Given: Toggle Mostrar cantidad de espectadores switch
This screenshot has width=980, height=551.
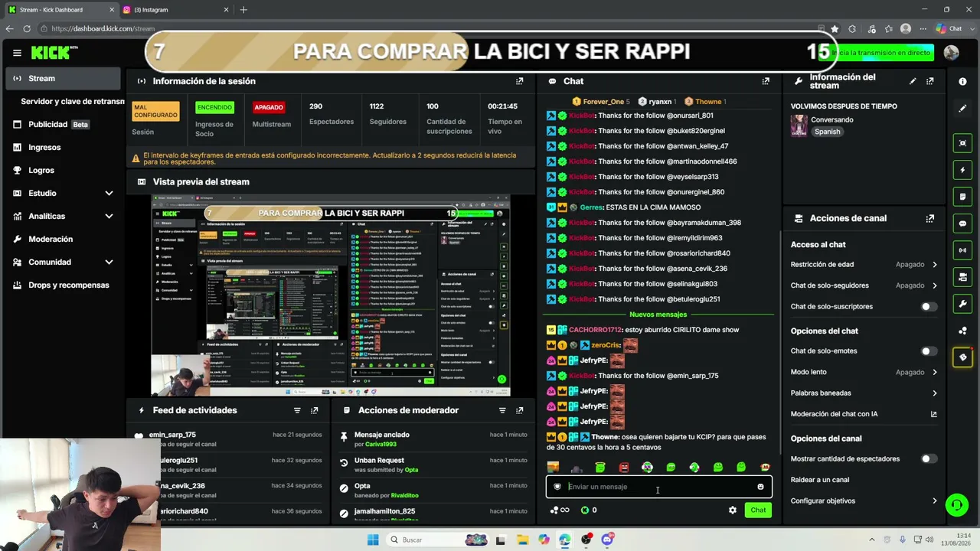Looking at the screenshot, I should 929,459.
